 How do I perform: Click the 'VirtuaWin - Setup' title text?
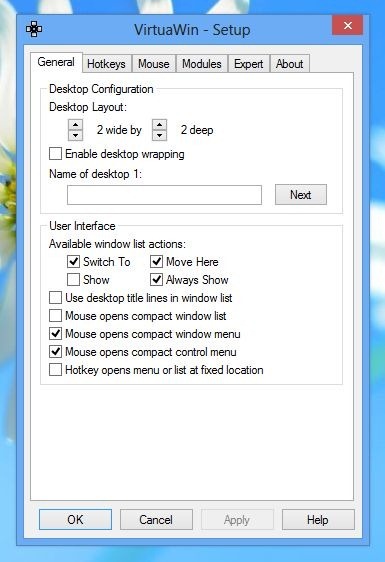point(192,30)
